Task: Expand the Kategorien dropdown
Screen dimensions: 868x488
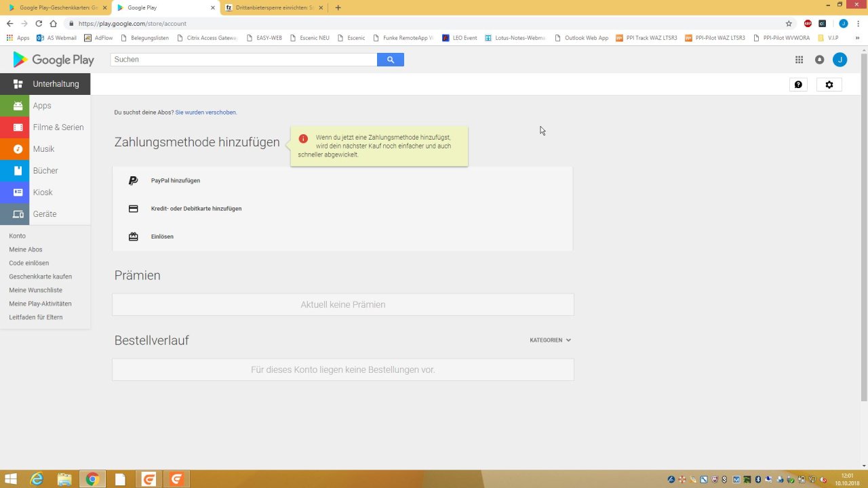Action: [x=550, y=340]
